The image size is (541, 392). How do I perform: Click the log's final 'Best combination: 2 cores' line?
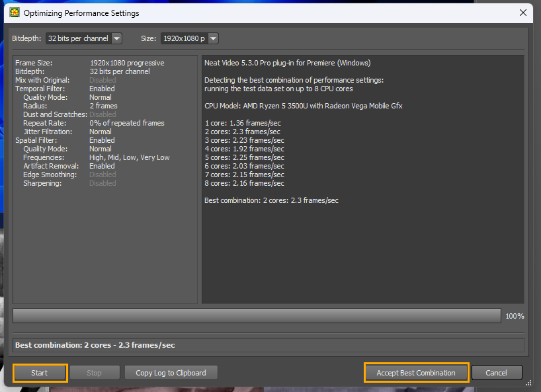point(271,200)
